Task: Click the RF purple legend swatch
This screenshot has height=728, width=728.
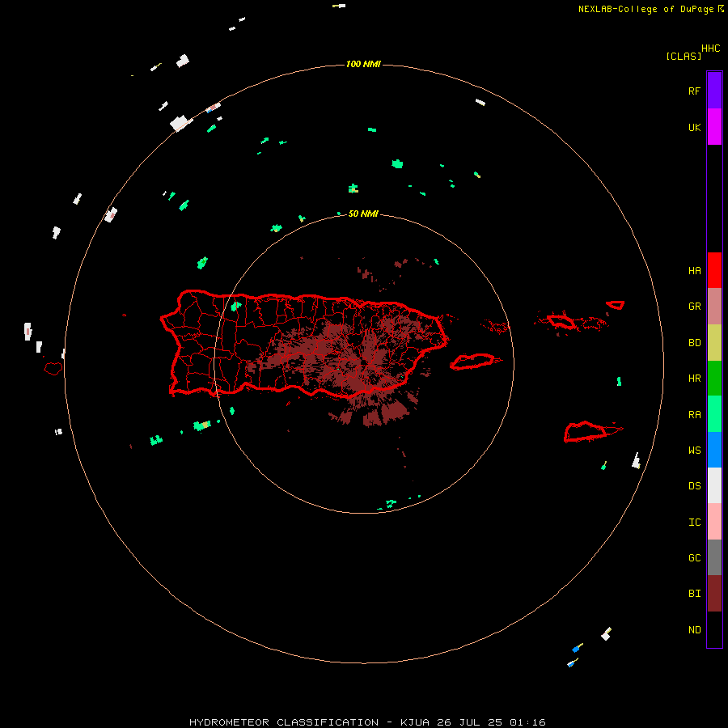Action: click(714, 91)
